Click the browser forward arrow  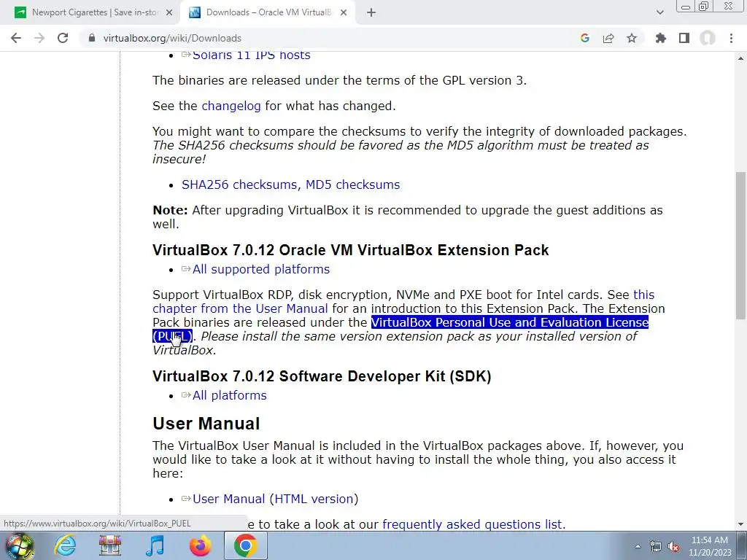pos(39,38)
